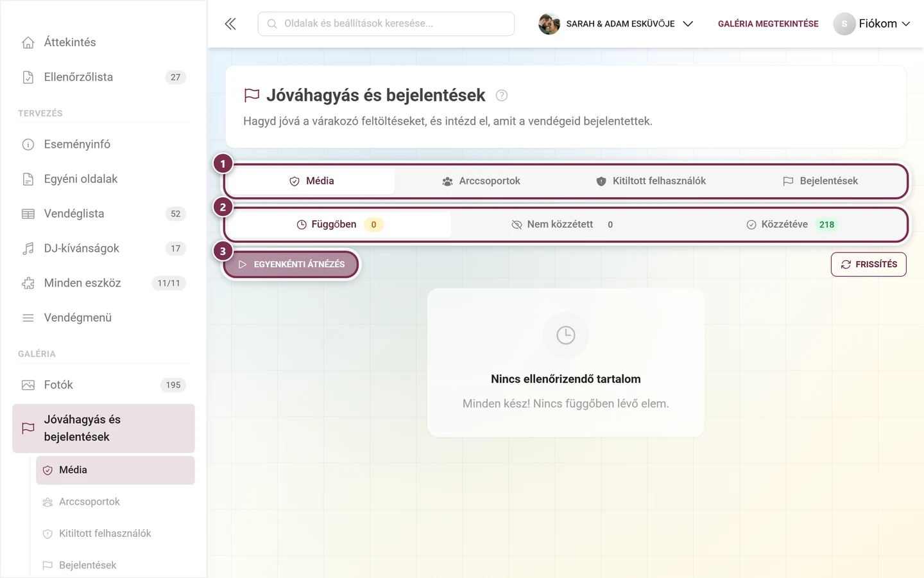
Task: Open Vendéglista in the sidebar
Action: 103,214
